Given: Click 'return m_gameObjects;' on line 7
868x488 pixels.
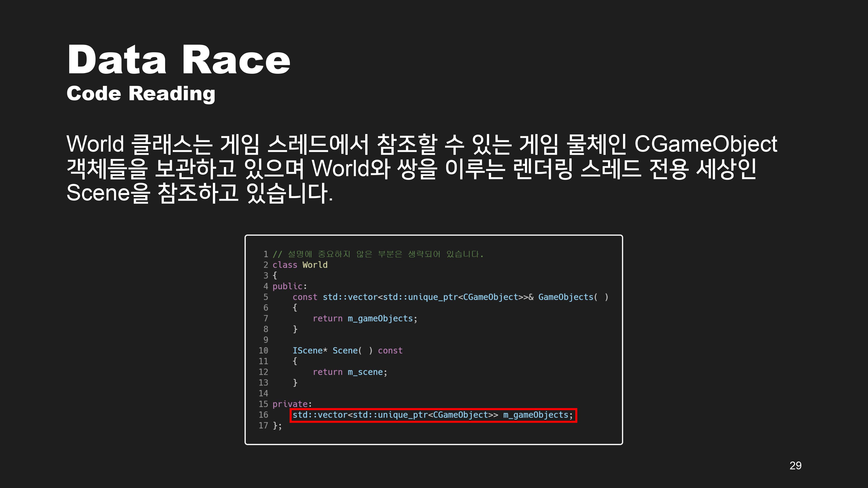Looking at the screenshot, I should click(365, 319).
